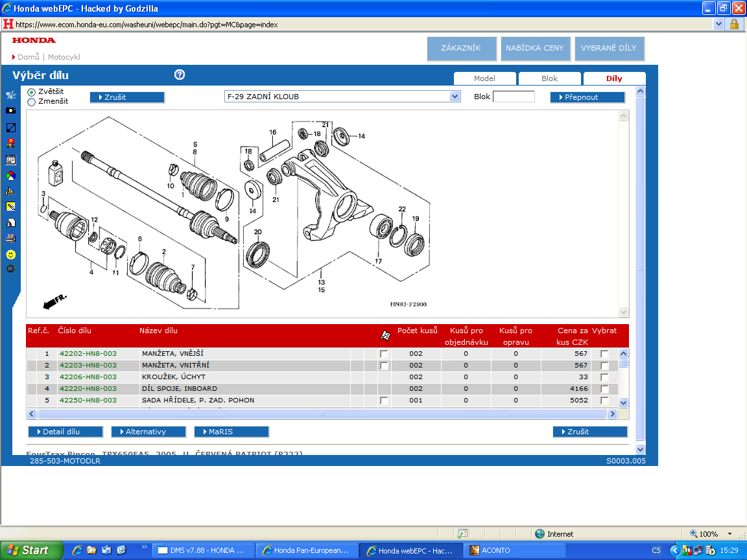This screenshot has width=747, height=560.
Task: Click the page scroll down arrow at the right
Action: click(640, 449)
